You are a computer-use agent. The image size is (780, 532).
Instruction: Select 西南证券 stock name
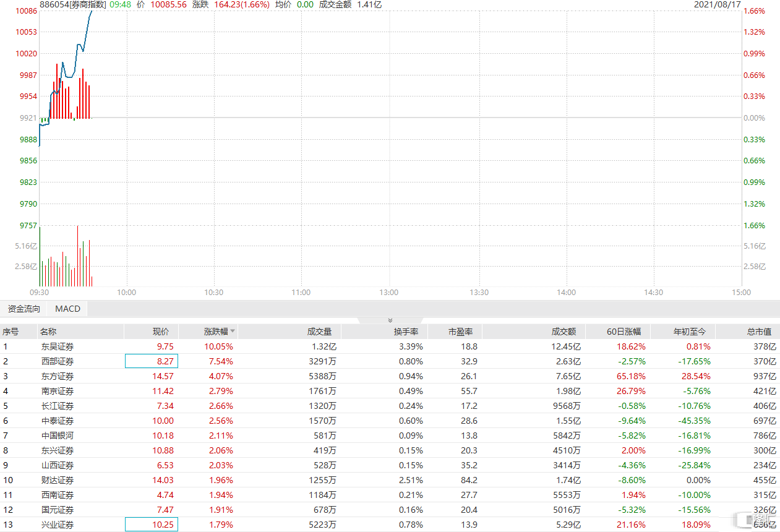(57, 495)
